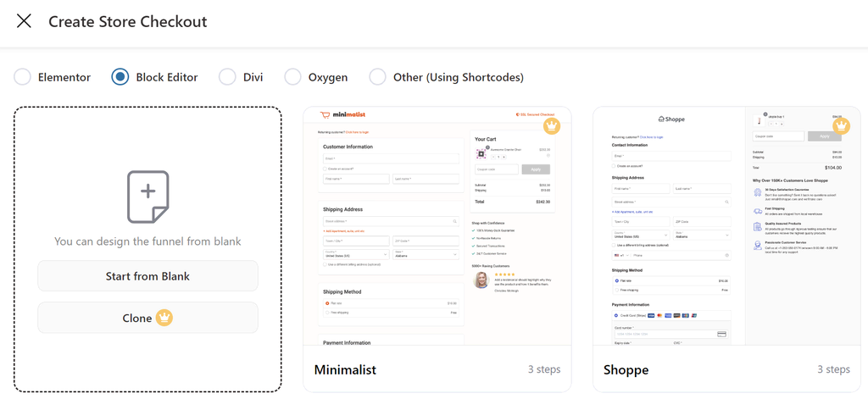Close the Create Store Checkout dialog

24,21
